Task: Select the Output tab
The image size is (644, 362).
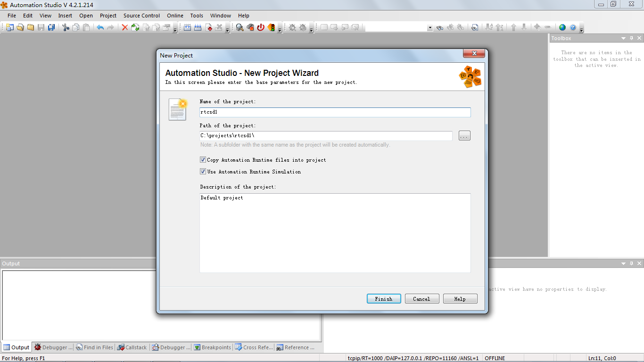Action: tap(16, 347)
